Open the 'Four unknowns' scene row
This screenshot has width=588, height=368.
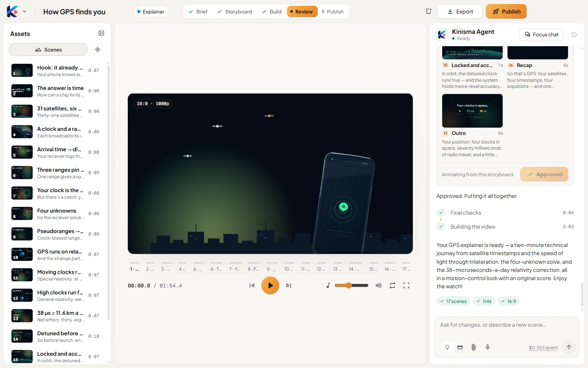click(56, 213)
